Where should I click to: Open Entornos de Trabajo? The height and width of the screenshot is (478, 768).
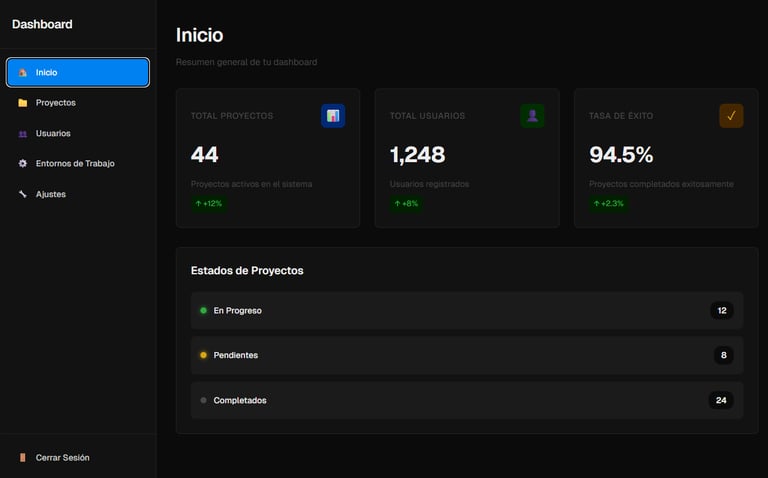tap(78, 164)
